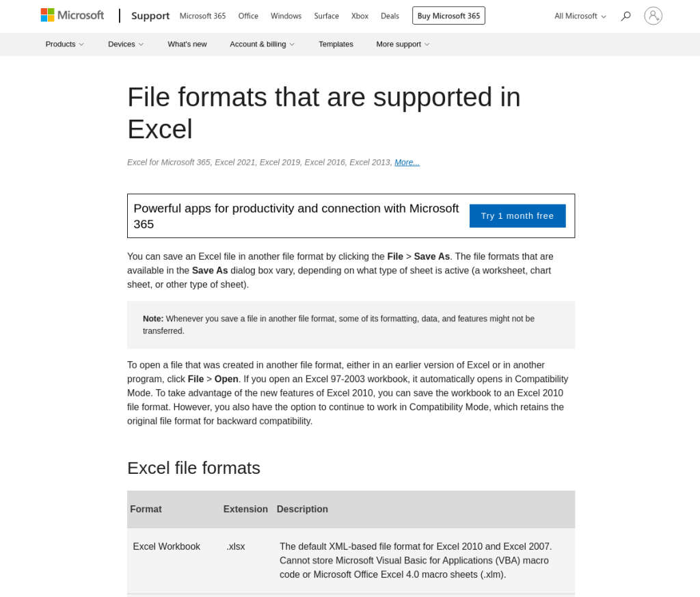Go to What's new page
The height and width of the screenshot is (597, 700).
pos(187,44)
